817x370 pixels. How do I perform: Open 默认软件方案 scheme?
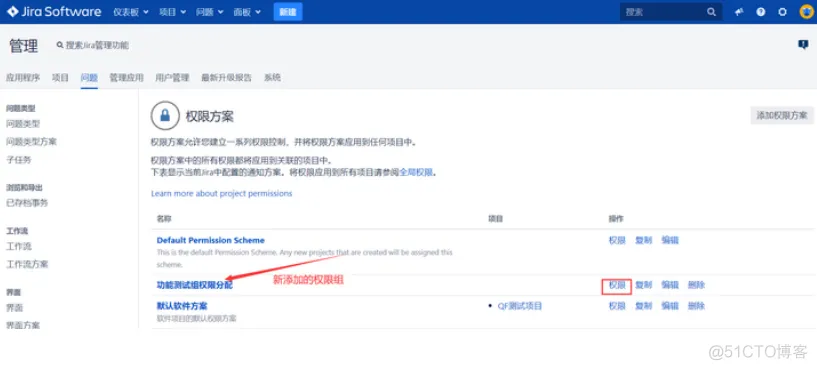point(182,306)
